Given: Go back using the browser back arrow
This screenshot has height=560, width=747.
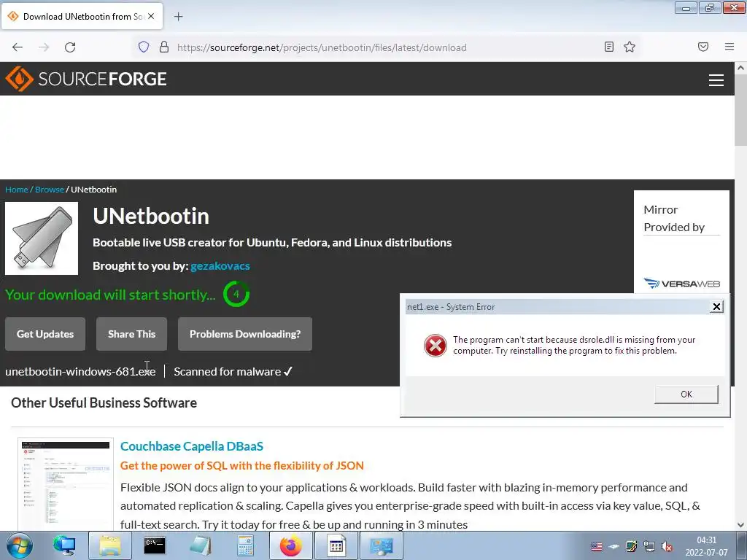Looking at the screenshot, I should click(x=18, y=47).
